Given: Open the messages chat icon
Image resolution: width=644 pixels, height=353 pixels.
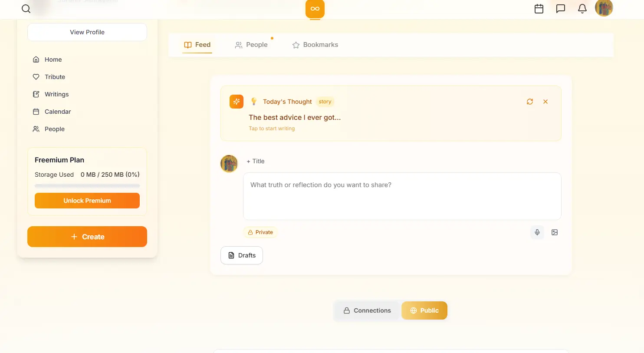Looking at the screenshot, I should (x=561, y=8).
